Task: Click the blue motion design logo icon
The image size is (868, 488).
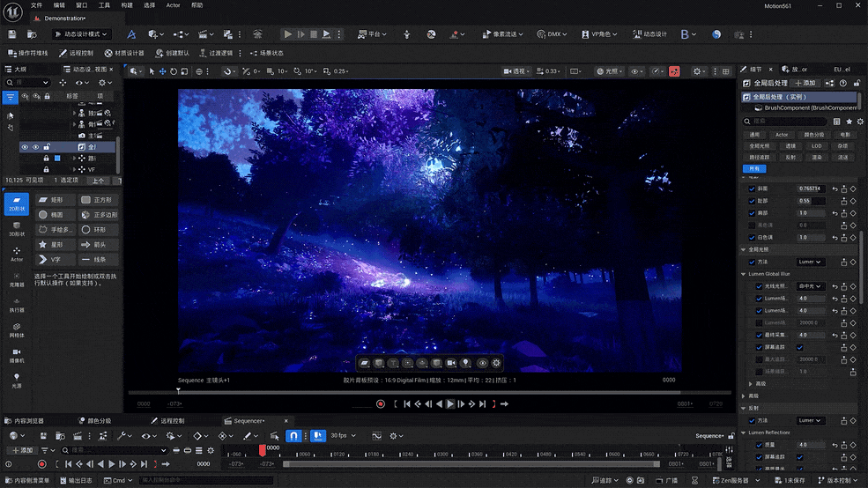Action: point(131,34)
